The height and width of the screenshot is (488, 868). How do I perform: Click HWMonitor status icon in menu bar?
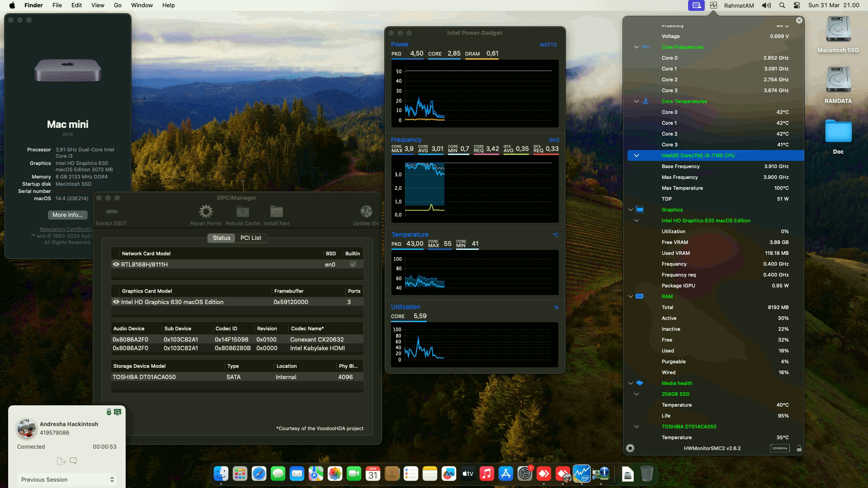pos(713,5)
